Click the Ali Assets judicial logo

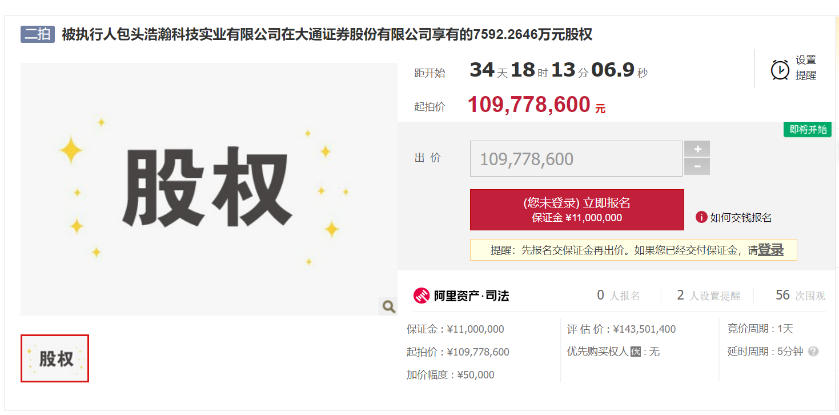click(421, 295)
